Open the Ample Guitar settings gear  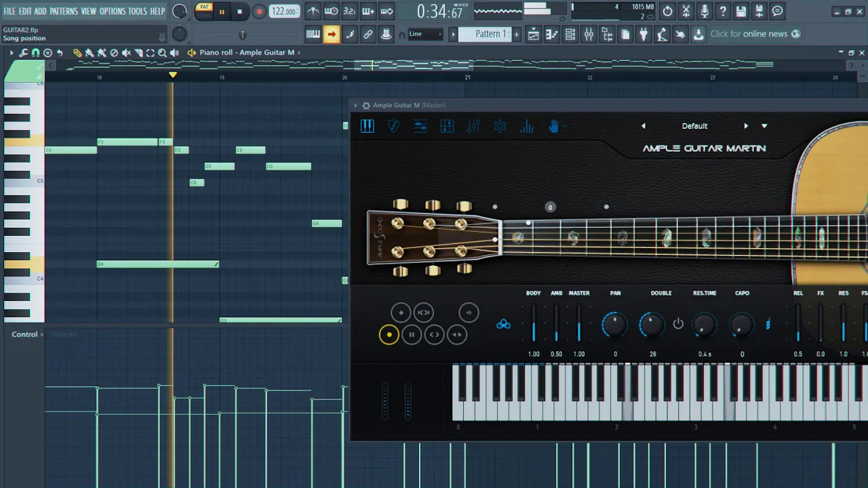(x=500, y=126)
